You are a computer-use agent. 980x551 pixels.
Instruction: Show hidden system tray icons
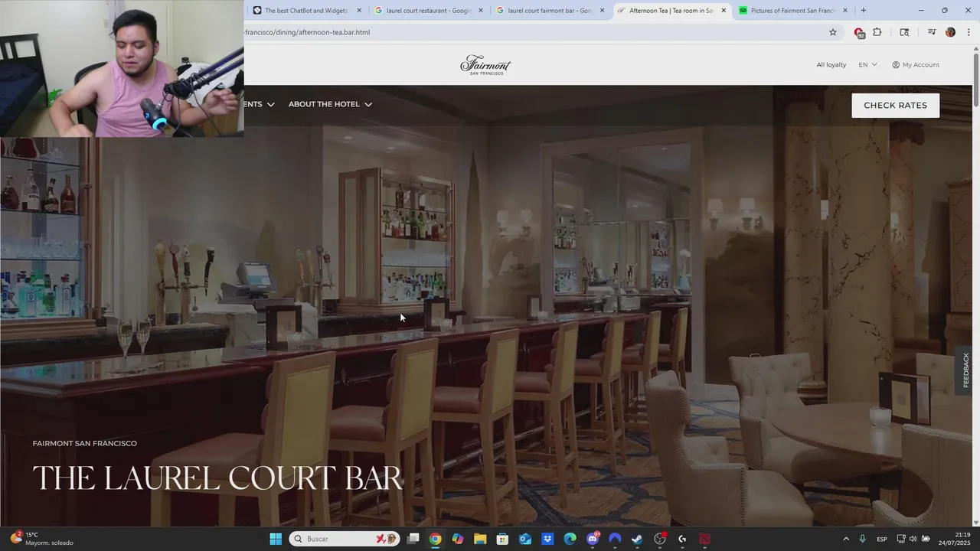tap(846, 539)
